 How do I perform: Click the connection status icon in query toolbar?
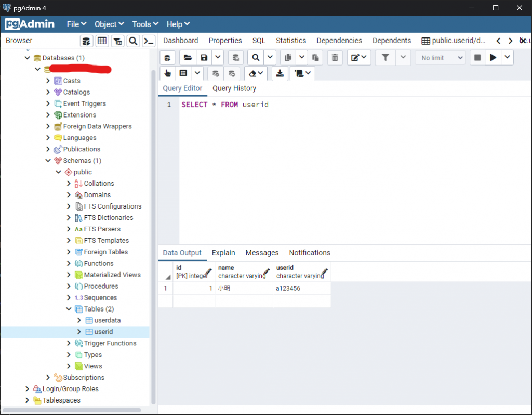(x=167, y=58)
